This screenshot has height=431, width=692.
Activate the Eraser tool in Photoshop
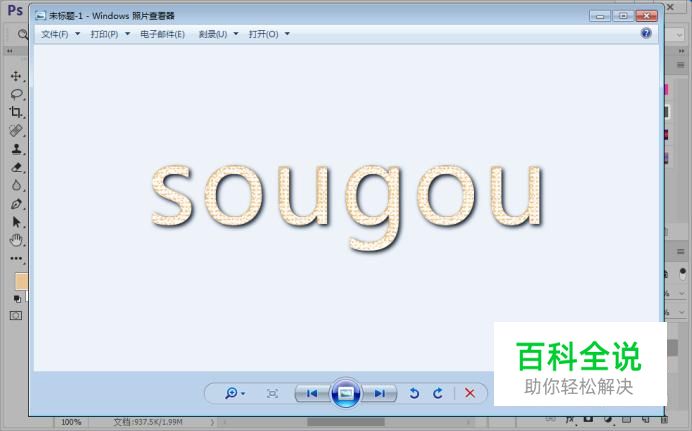click(16, 167)
